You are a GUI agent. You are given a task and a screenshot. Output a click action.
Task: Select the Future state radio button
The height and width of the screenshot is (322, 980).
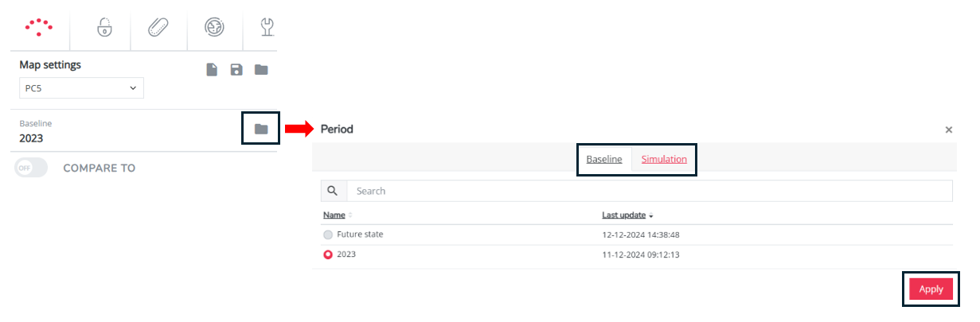click(328, 235)
